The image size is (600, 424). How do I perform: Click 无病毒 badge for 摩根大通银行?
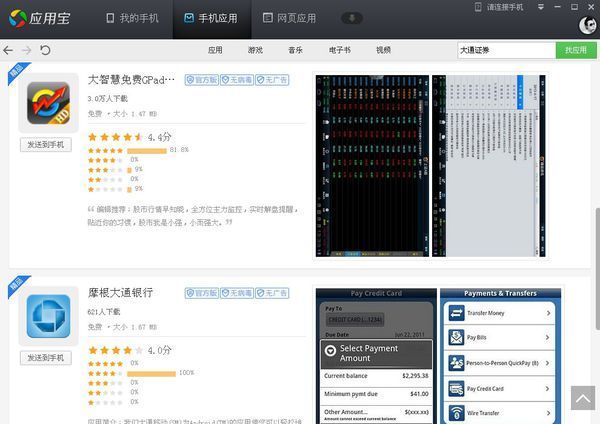[x=237, y=293]
